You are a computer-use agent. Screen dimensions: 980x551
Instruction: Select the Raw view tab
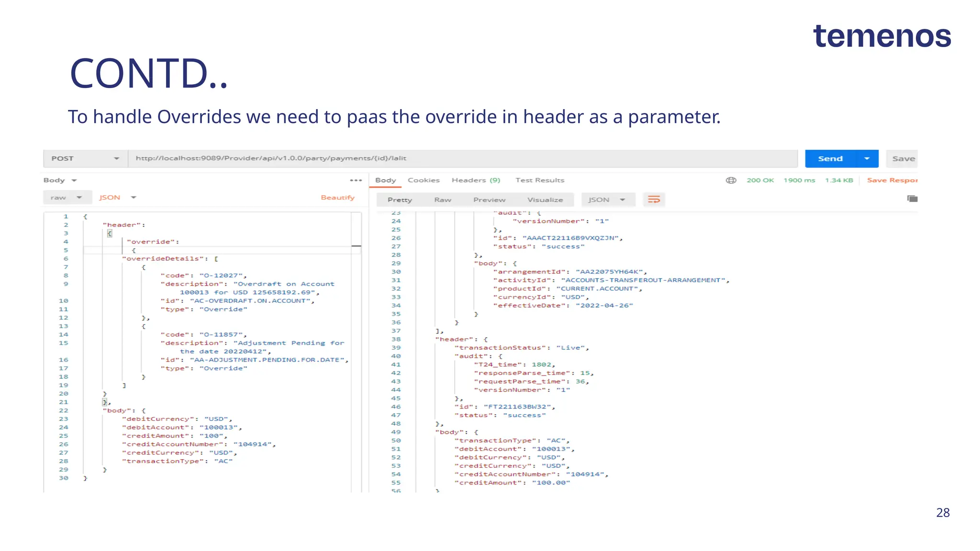(443, 200)
